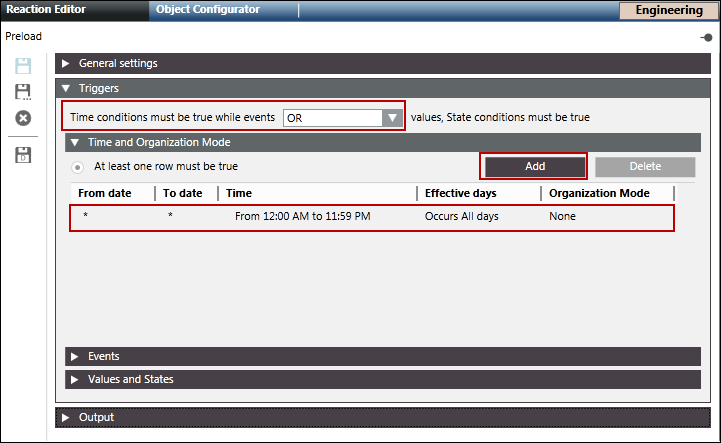Select the 'At least one row' radio button
The image size is (721, 443).
tap(78, 167)
